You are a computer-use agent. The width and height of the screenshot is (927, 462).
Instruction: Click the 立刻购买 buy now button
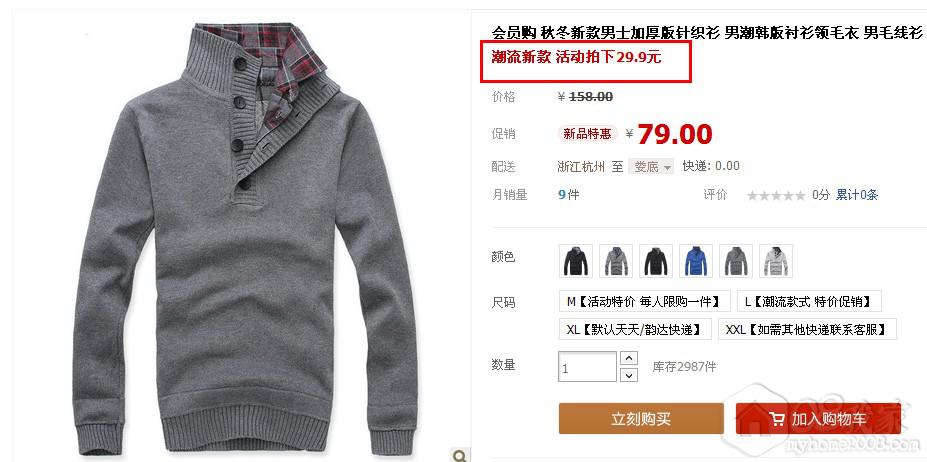pyautogui.click(x=641, y=419)
